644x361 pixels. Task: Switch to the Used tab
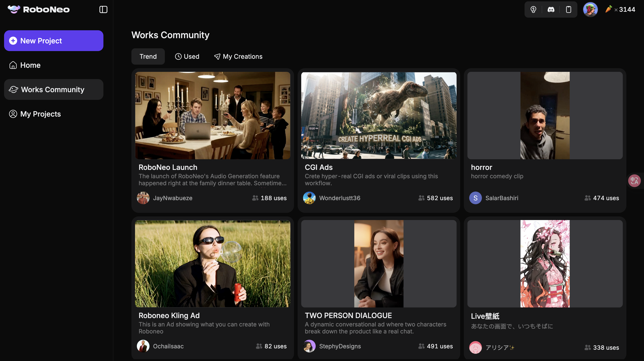(x=187, y=56)
